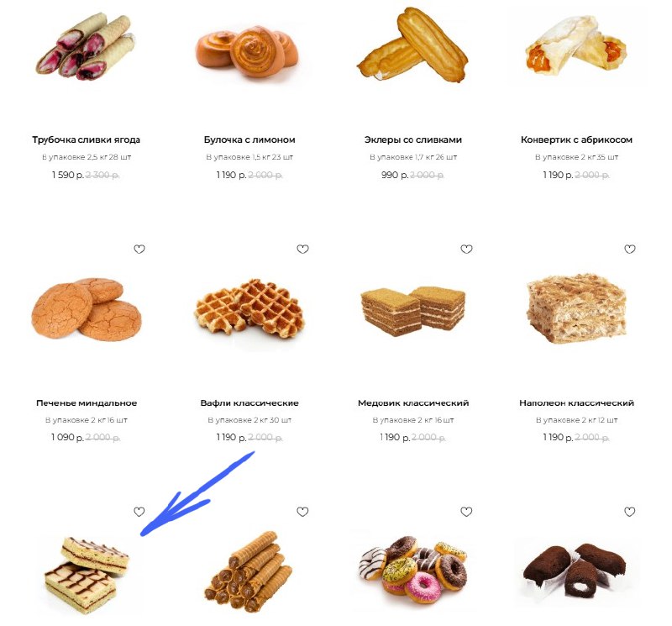Image resolution: width=672 pixels, height=626 pixels.
Task: Select the Эклеры со сливками title
Action: (413, 139)
